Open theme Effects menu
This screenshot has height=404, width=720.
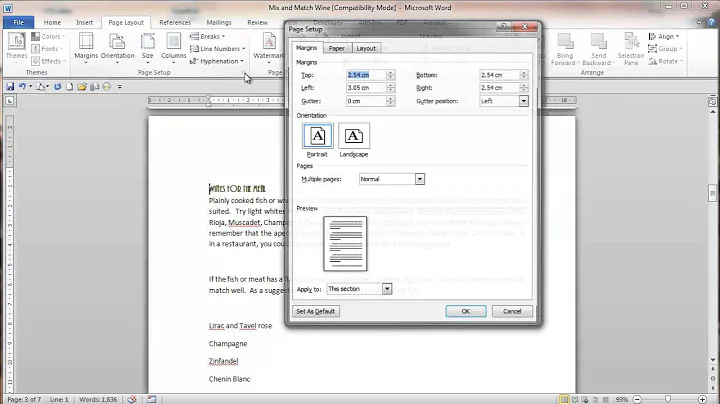pos(49,61)
